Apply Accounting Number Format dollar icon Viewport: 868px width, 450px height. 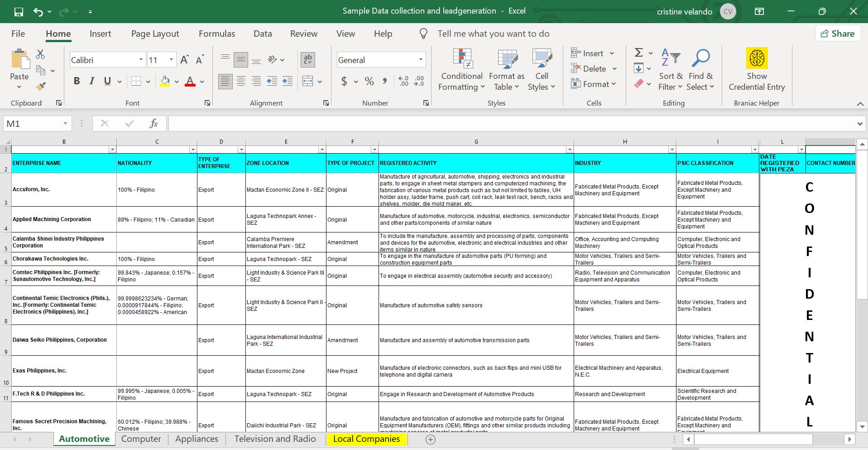pyautogui.click(x=344, y=81)
